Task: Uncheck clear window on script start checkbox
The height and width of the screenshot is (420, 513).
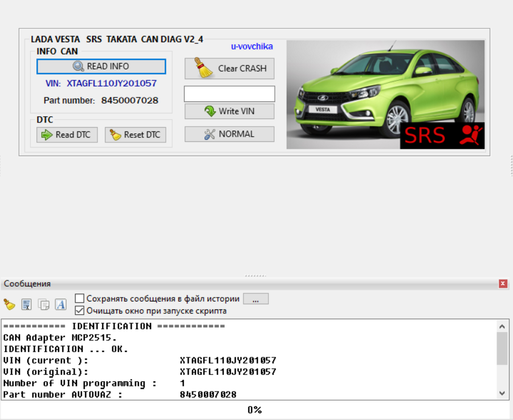Action: coord(79,311)
